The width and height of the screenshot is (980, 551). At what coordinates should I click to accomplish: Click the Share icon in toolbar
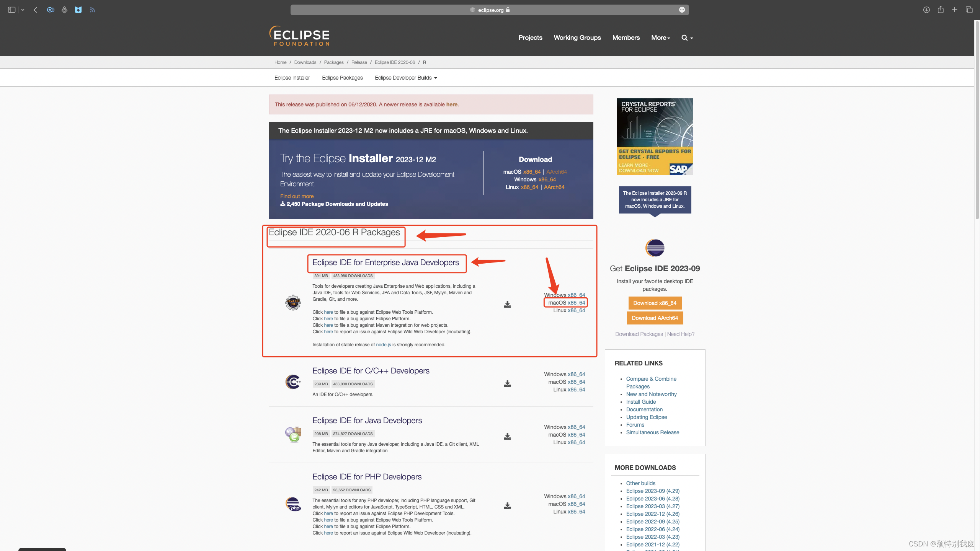coord(941,10)
